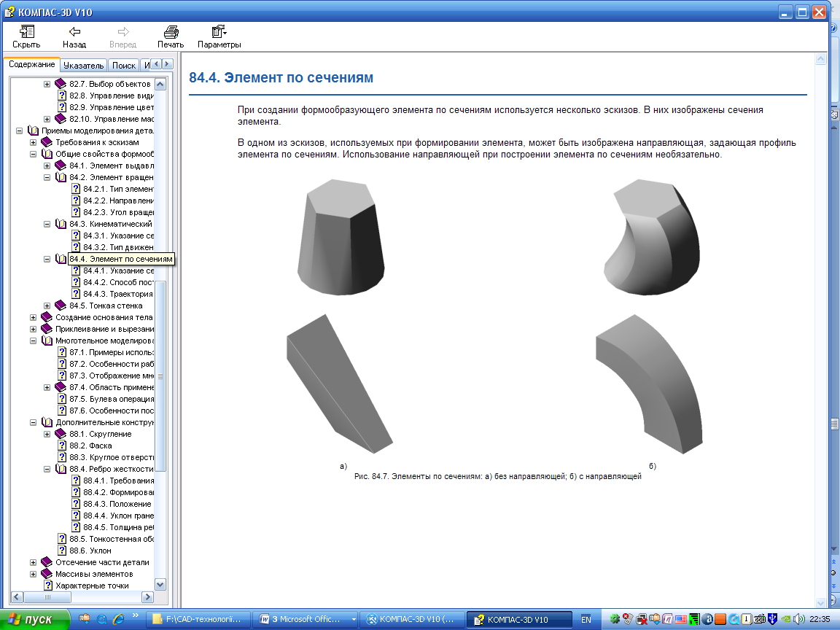Switch to the Содержание tab
Viewport: 840px width, 630px height.
31,64
